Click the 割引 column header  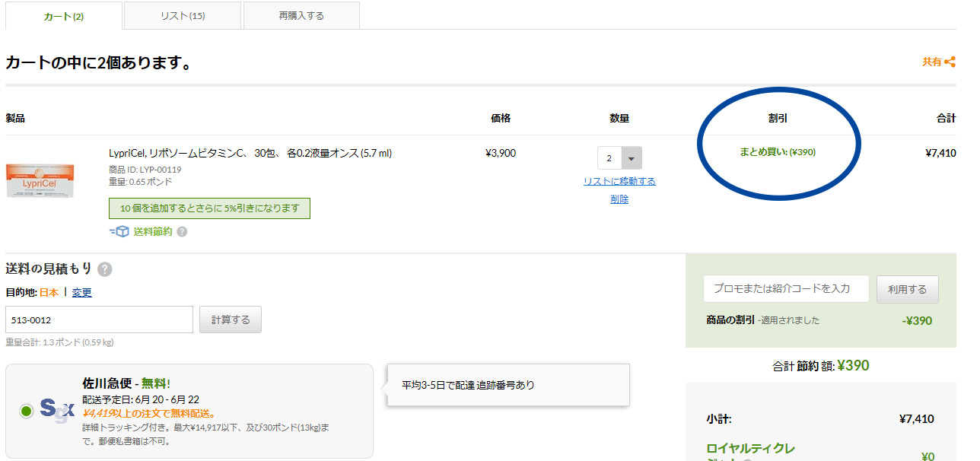[778, 119]
